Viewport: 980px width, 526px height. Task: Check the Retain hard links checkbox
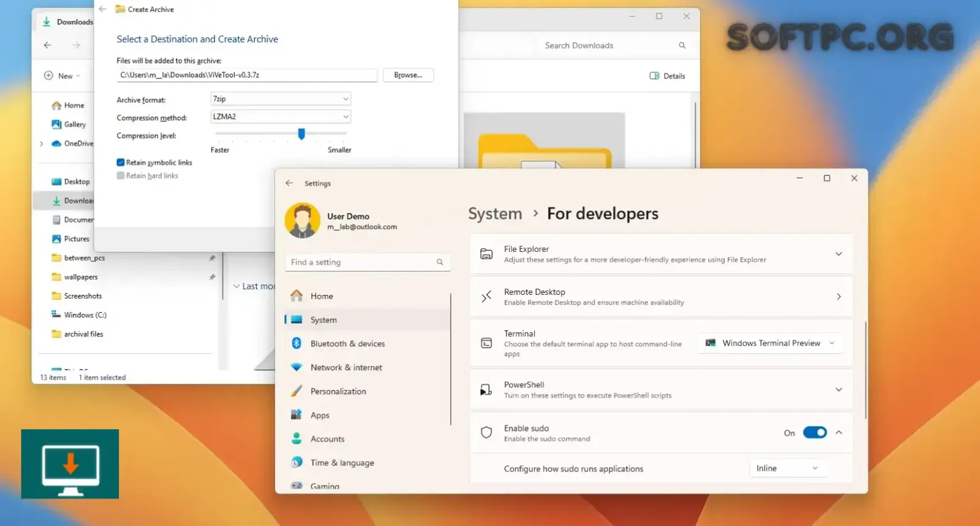point(121,175)
